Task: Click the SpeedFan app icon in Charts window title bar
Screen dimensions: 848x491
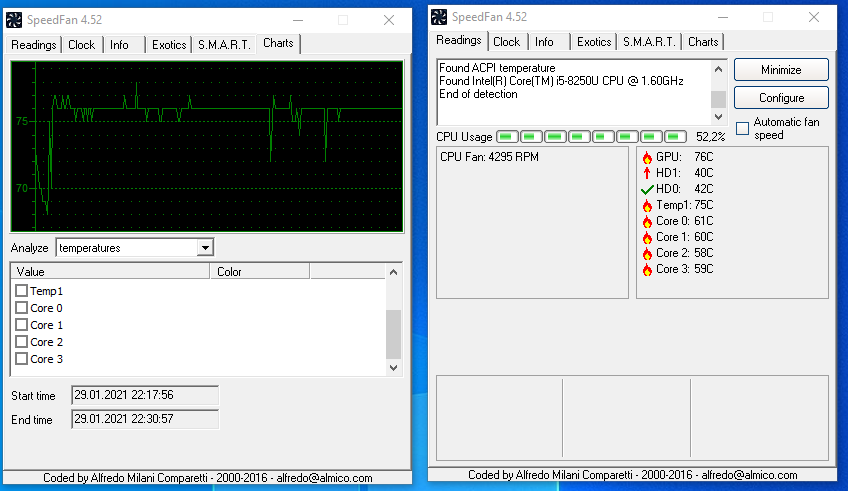Action: [x=14, y=20]
